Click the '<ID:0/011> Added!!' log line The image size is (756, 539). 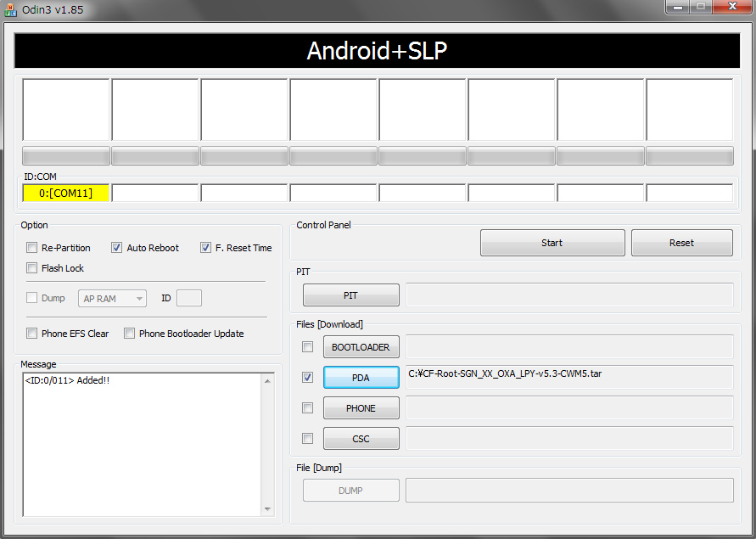pos(67,380)
